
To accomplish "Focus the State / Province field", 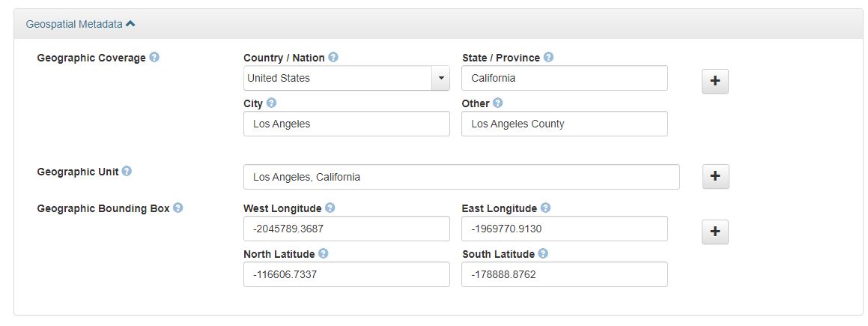I will pyautogui.click(x=565, y=78).
